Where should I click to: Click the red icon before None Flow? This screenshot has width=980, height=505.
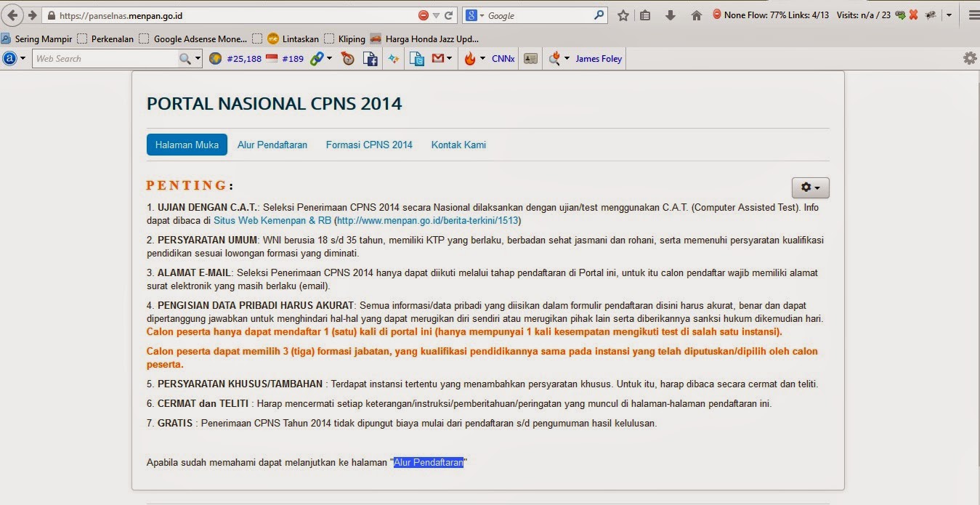[x=716, y=14]
